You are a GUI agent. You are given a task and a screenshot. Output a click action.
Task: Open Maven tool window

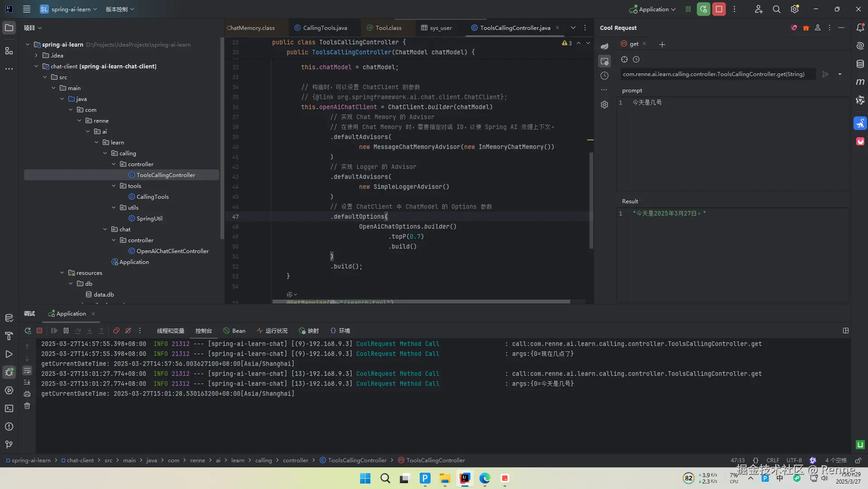pyautogui.click(x=860, y=82)
